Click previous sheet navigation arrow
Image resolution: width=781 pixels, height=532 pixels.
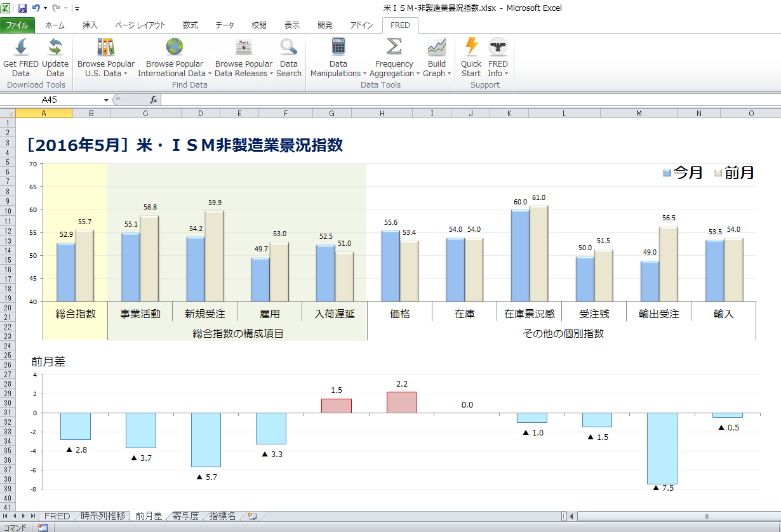pyautogui.click(x=16, y=516)
